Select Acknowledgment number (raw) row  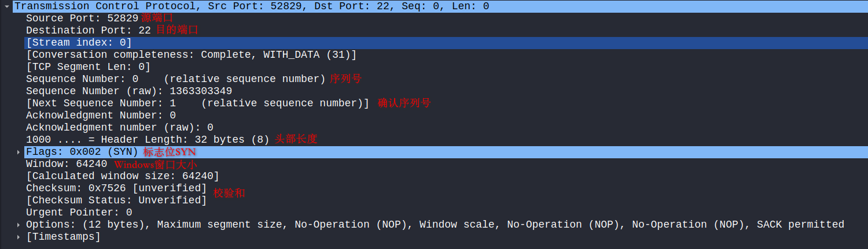click(120, 128)
